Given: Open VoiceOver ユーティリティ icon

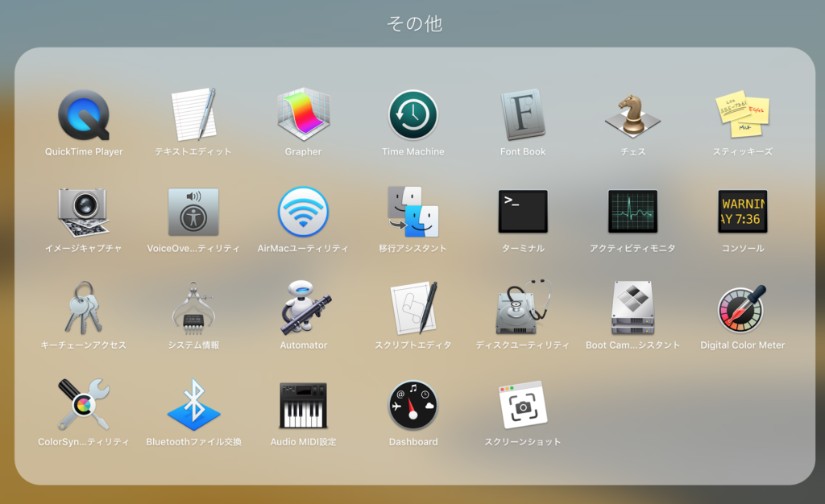Looking at the screenshot, I should [x=193, y=213].
